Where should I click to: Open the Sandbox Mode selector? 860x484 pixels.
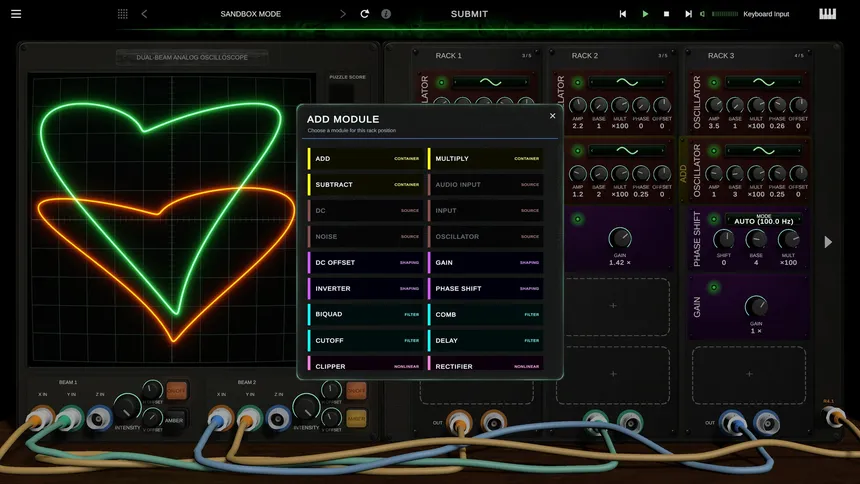coord(250,14)
